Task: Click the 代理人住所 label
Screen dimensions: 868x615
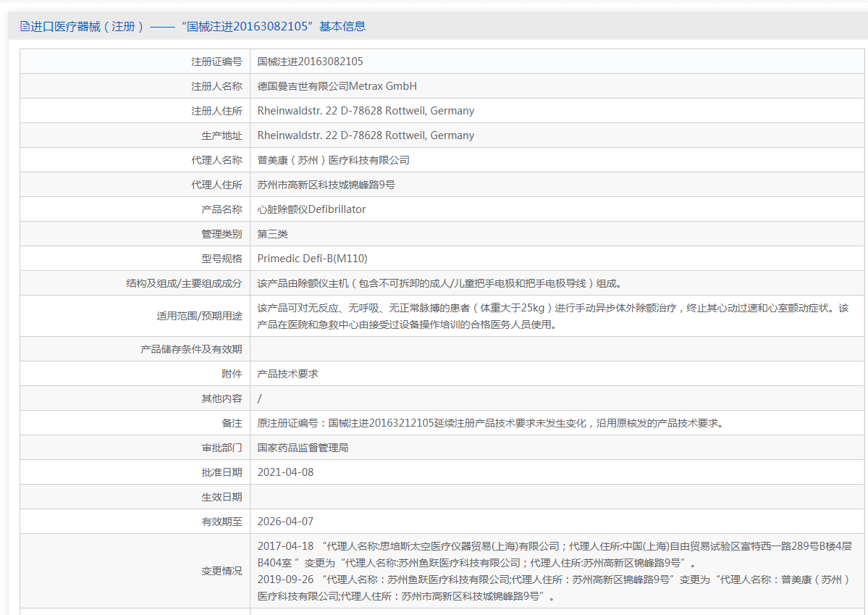Action: (216, 185)
